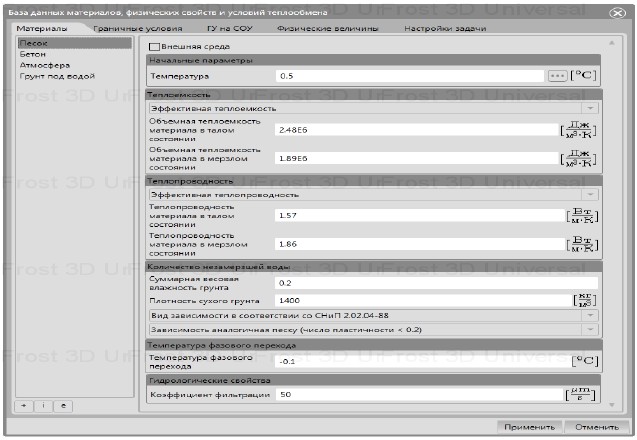
Task: Click the 'i' button below the materials list
Action: [x=43, y=406]
